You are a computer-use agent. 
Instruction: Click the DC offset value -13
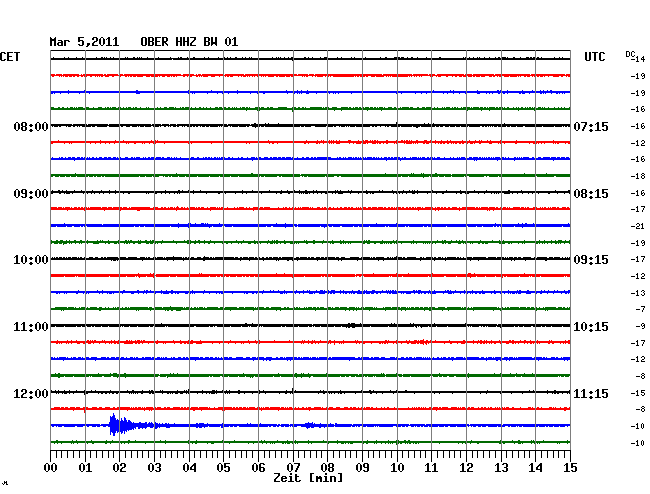point(638,293)
